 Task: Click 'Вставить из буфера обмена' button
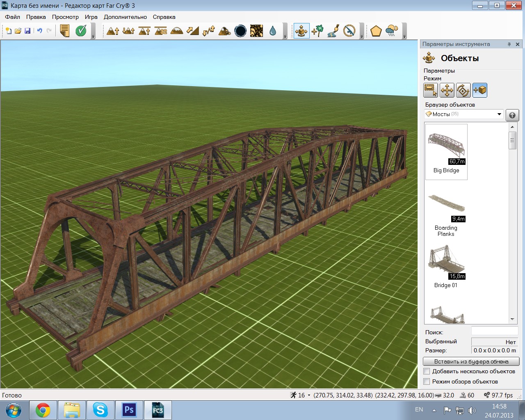point(471,361)
